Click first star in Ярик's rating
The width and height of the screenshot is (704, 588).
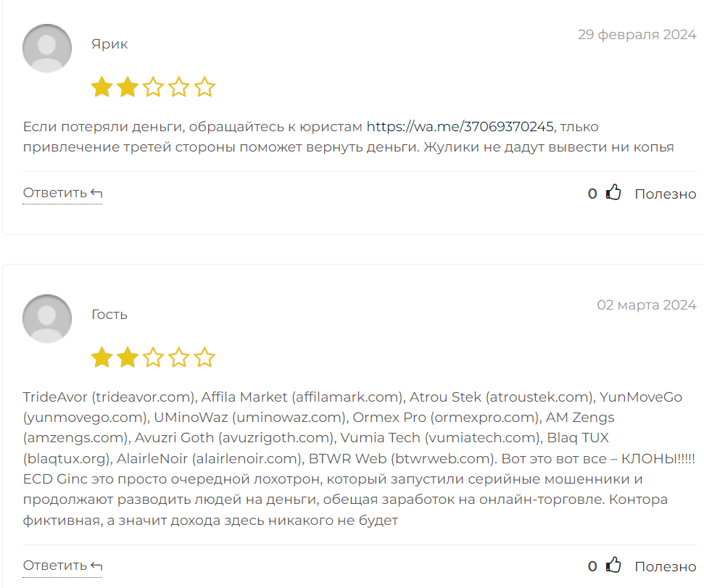[102, 86]
